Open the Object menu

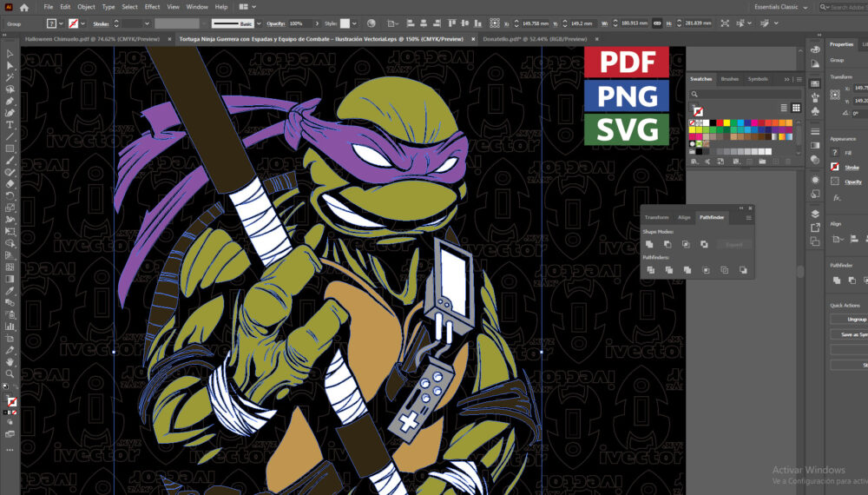coord(86,7)
